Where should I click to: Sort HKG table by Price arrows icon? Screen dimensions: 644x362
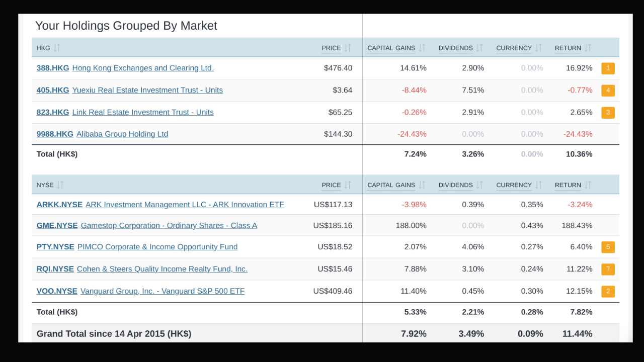pyautogui.click(x=348, y=48)
